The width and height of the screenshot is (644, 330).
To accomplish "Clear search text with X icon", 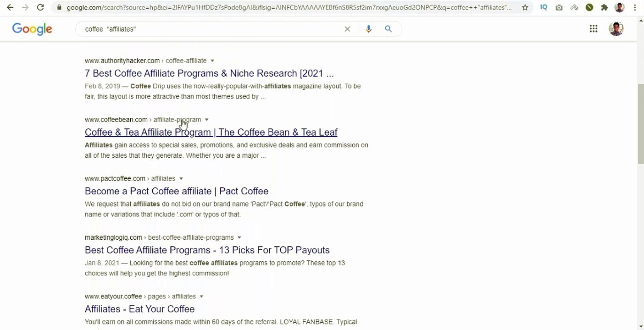I will coord(347,29).
